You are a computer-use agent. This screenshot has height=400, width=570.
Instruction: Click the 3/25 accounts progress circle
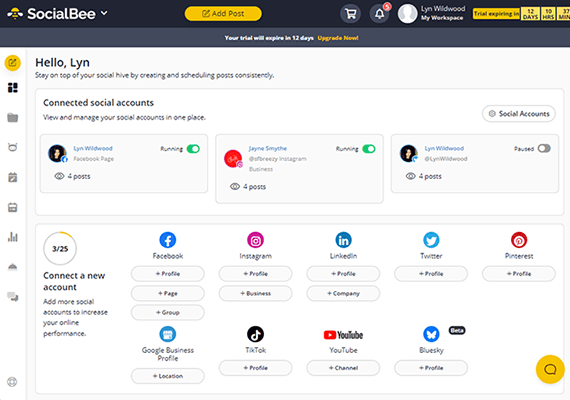point(60,249)
